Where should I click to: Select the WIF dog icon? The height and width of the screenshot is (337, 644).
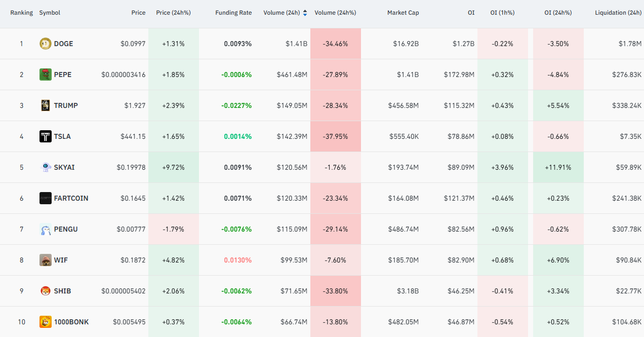tap(46, 260)
